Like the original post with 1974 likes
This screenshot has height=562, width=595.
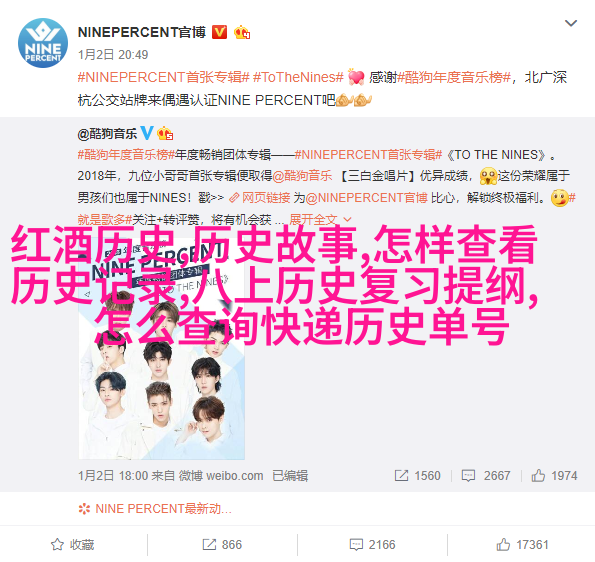click(x=554, y=475)
